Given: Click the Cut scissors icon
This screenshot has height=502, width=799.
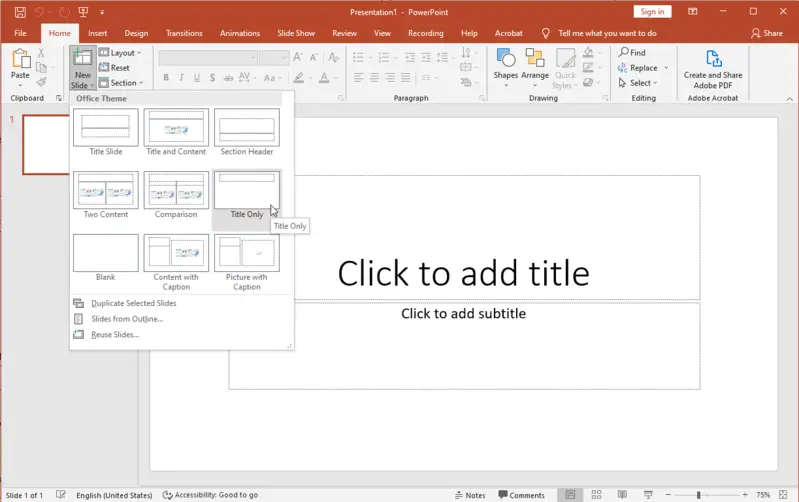Looking at the screenshot, I should tap(41, 52).
